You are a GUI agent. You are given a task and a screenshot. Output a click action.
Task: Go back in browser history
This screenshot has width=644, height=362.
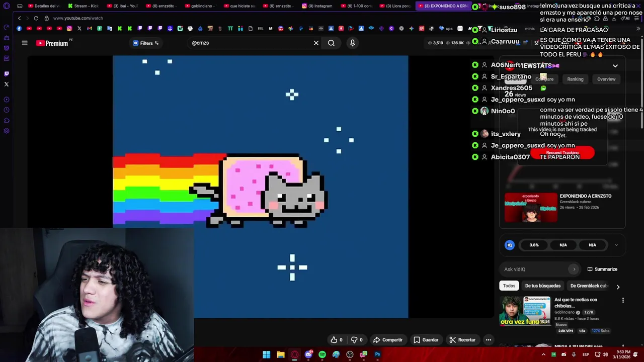pos(19,18)
